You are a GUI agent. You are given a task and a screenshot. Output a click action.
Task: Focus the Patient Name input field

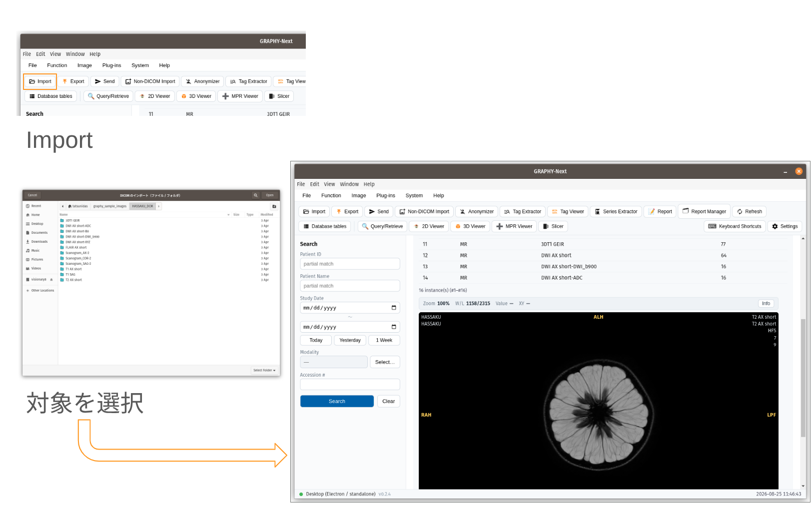[x=350, y=286]
